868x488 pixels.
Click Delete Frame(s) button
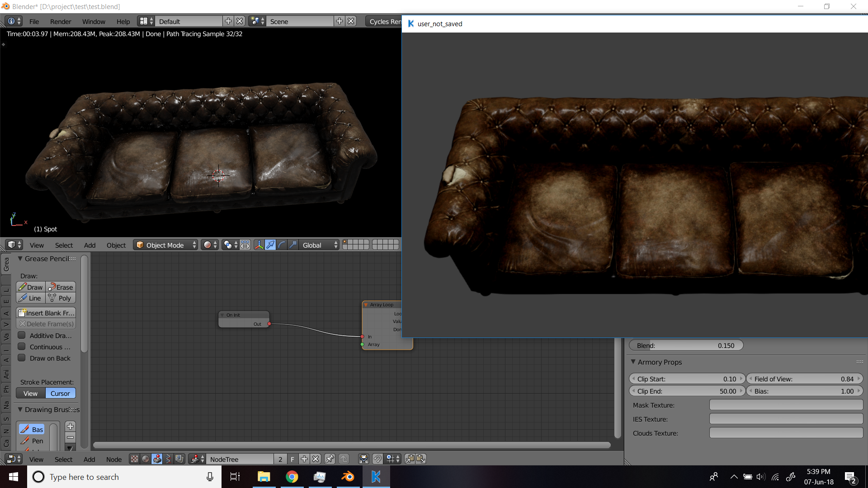(46, 324)
